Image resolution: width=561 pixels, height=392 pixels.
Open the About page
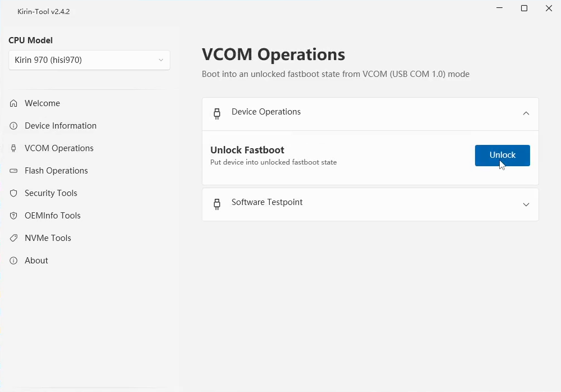[x=36, y=261]
